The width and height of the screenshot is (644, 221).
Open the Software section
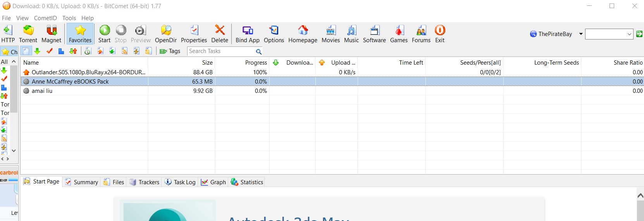pos(374,34)
